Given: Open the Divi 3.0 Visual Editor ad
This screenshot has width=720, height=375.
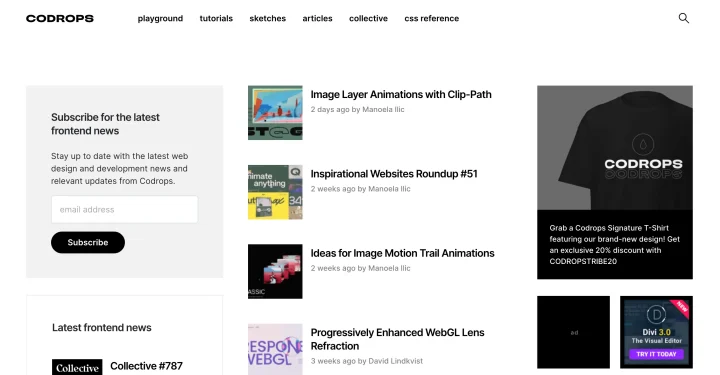Looking at the screenshot, I should [x=656, y=332].
